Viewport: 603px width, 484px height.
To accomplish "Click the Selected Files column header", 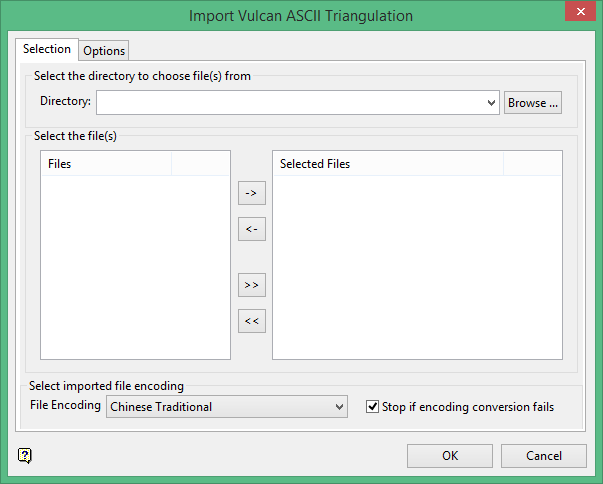I will [x=388, y=164].
